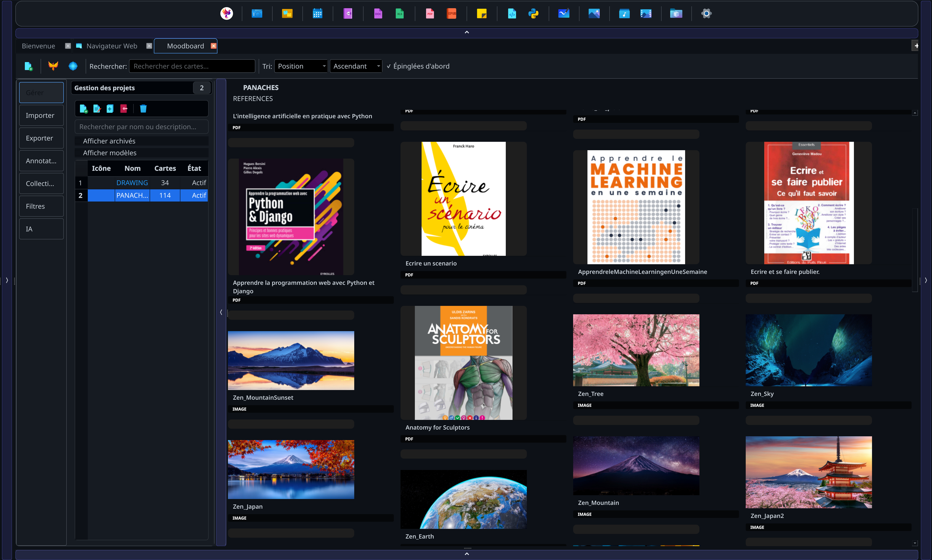The width and height of the screenshot is (932, 560).
Task: Close the Navigateur Web tab
Action: [149, 46]
